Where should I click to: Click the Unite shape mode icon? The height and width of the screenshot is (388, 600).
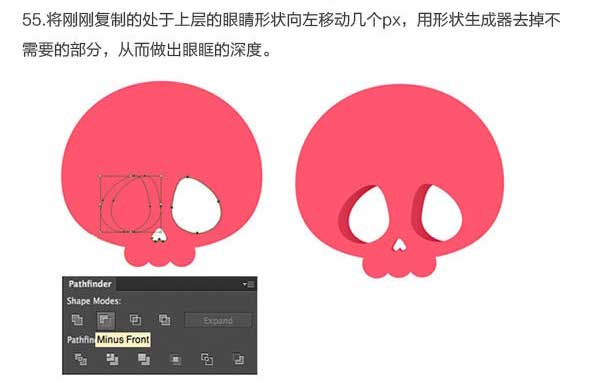77,320
